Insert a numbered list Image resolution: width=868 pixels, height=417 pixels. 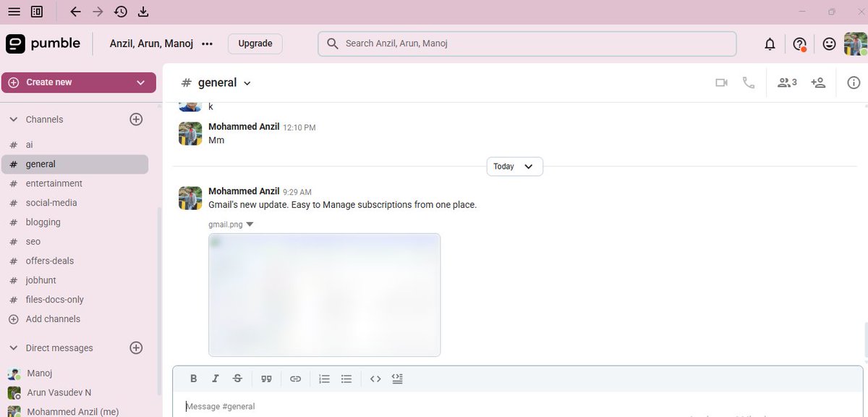click(x=324, y=379)
